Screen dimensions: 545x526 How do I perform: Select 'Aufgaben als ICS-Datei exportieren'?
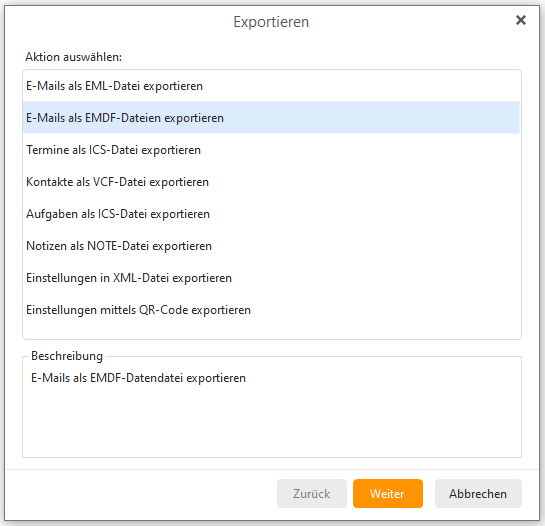[271, 214]
